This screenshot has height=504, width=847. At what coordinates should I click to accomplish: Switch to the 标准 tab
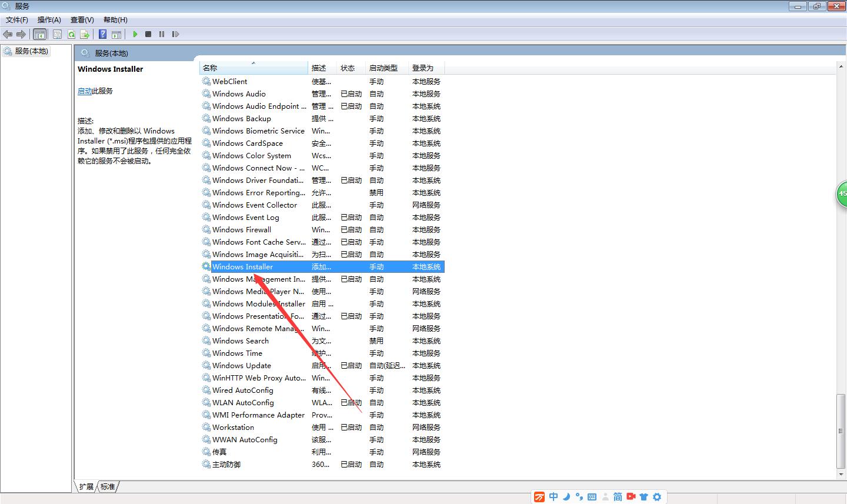click(108, 487)
